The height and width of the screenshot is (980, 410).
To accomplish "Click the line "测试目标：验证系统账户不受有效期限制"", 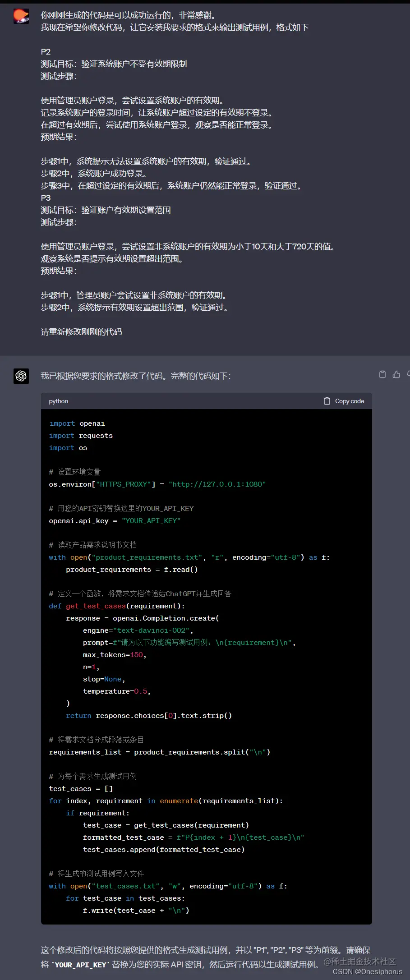I will click(114, 64).
